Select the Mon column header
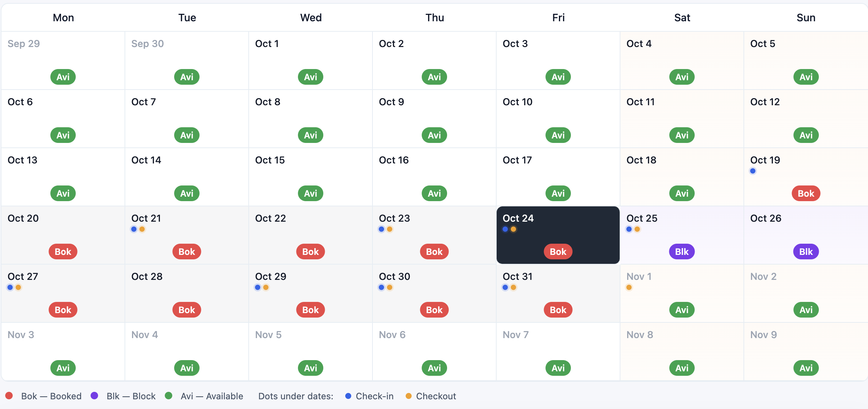The width and height of the screenshot is (868, 409). (x=63, y=18)
